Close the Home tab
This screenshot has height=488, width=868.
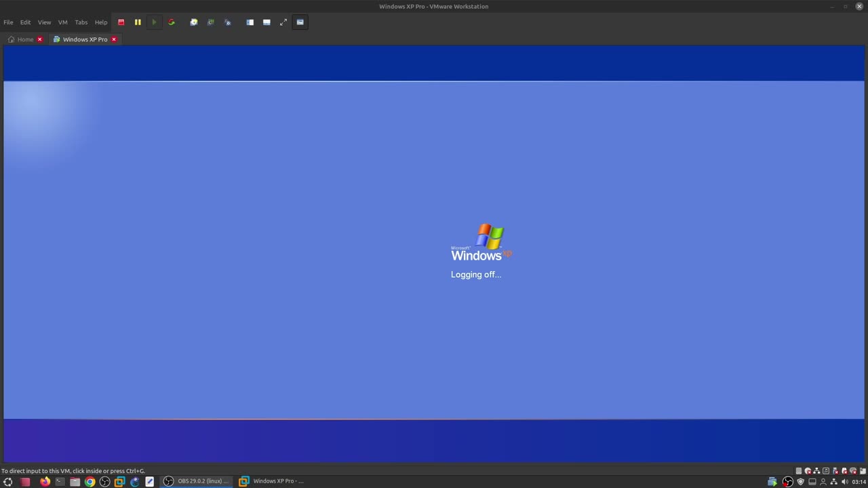click(x=39, y=39)
